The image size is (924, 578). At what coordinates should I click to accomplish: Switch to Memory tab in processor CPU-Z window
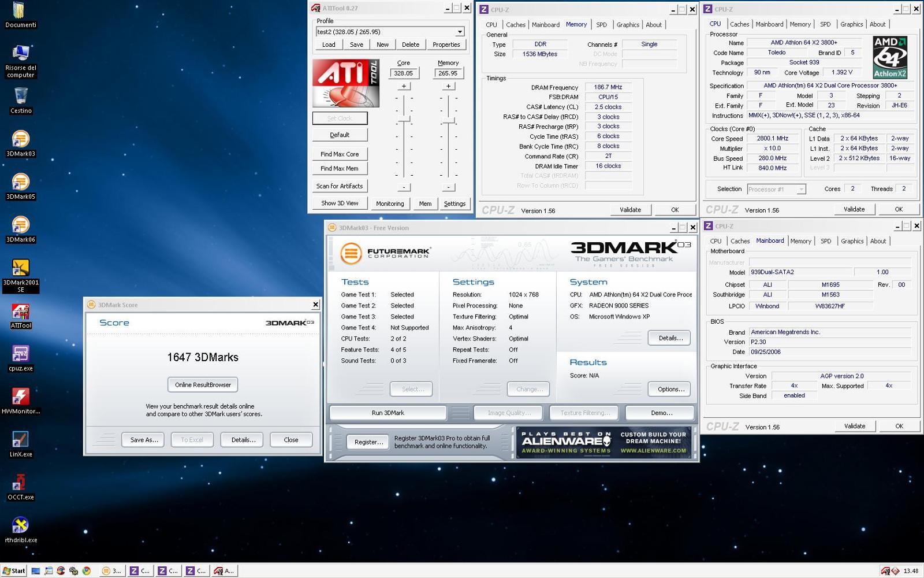(800, 24)
